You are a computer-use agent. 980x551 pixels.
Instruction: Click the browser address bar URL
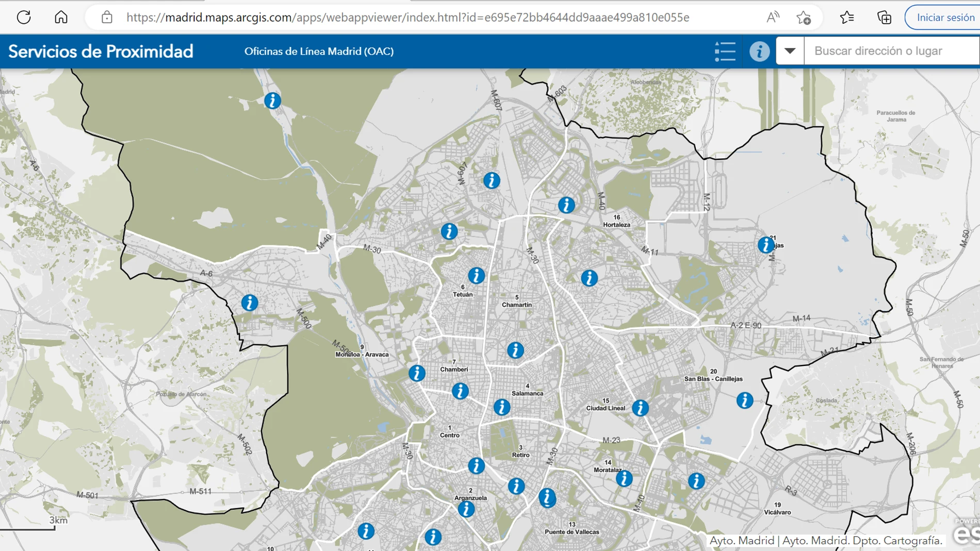point(407,17)
